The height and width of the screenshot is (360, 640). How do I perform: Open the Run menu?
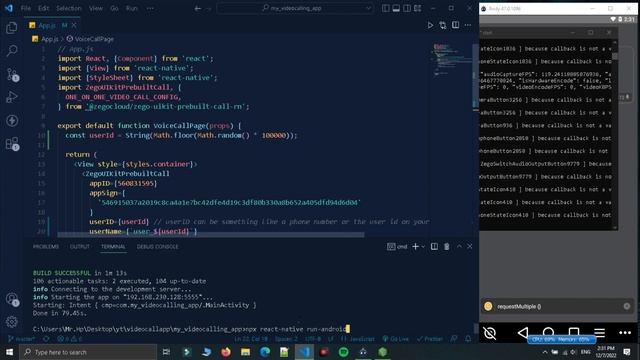click(x=131, y=8)
